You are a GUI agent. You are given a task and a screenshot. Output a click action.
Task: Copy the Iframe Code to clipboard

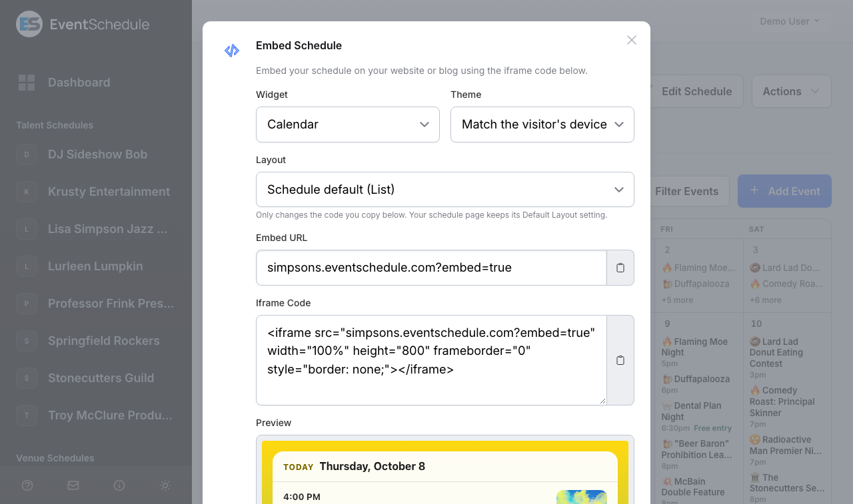tap(620, 360)
